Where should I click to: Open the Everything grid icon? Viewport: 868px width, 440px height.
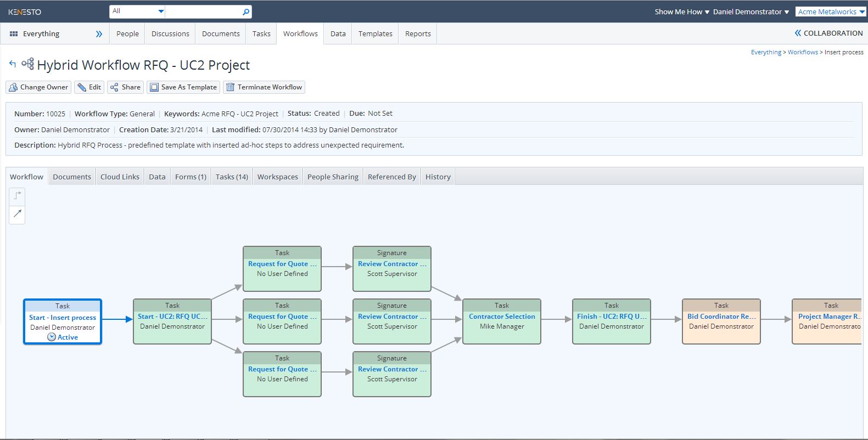[14, 33]
